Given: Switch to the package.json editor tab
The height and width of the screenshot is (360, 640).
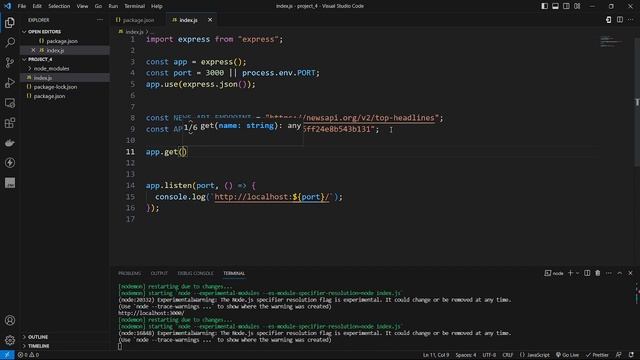Looking at the screenshot, I should (138, 20).
